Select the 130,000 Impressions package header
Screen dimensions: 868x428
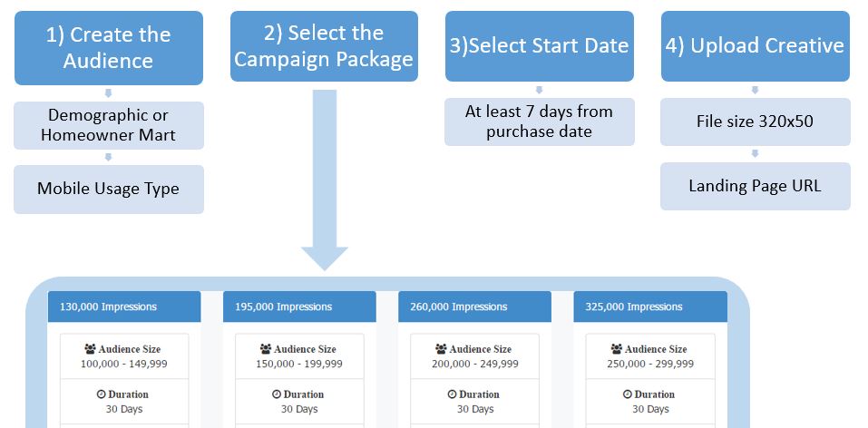(124, 306)
